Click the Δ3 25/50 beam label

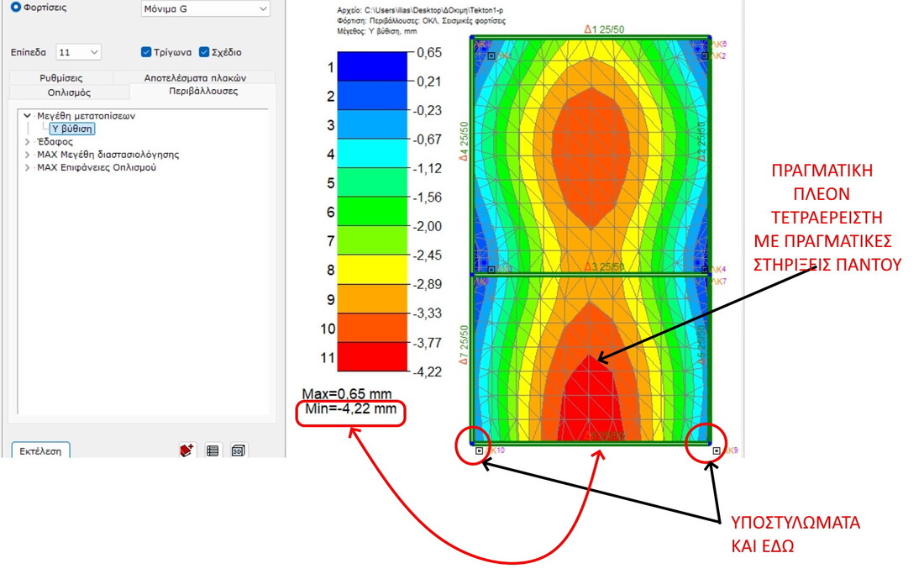coord(604,267)
